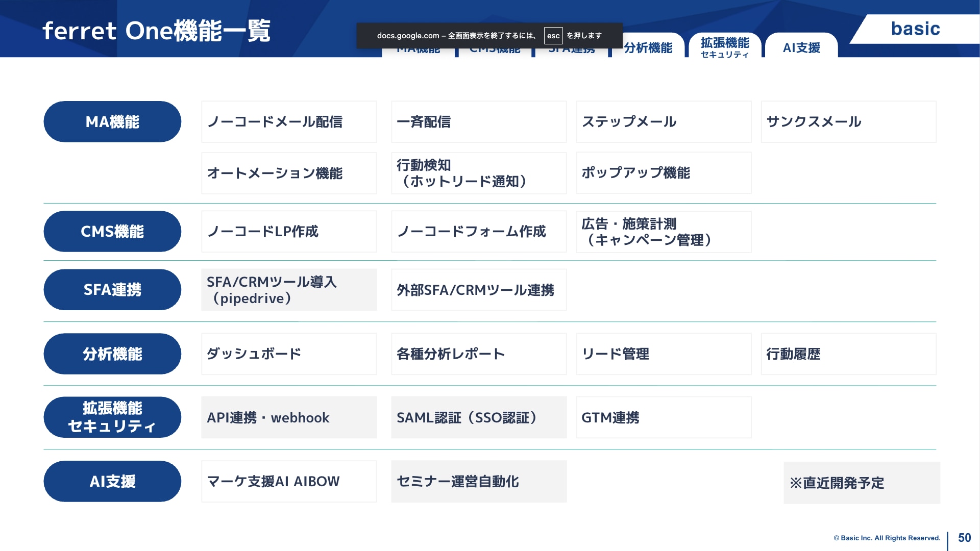Select the ポップアップ機能 box
980x551 pixels.
click(663, 173)
